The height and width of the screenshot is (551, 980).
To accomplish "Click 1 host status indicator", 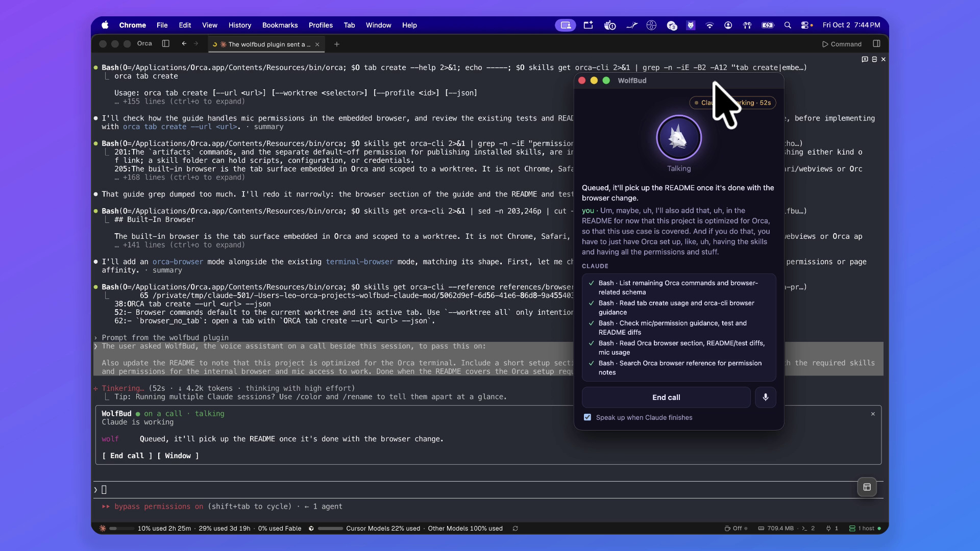I will click(x=865, y=529).
